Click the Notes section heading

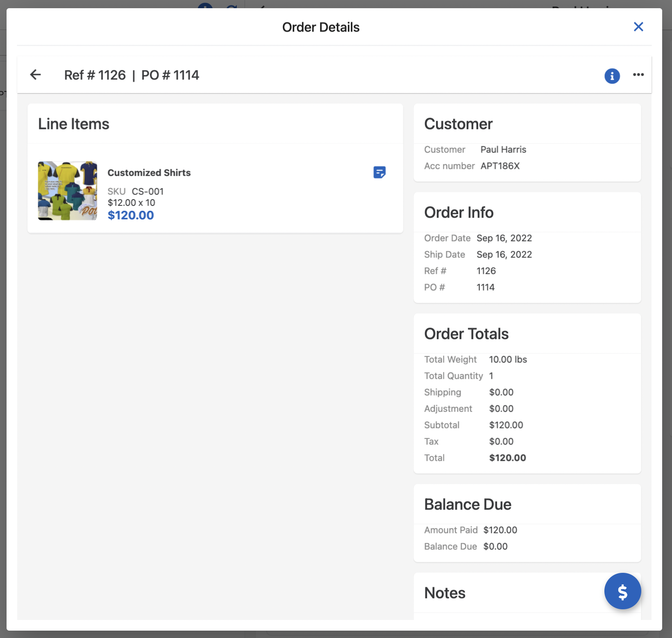coord(445,593)
